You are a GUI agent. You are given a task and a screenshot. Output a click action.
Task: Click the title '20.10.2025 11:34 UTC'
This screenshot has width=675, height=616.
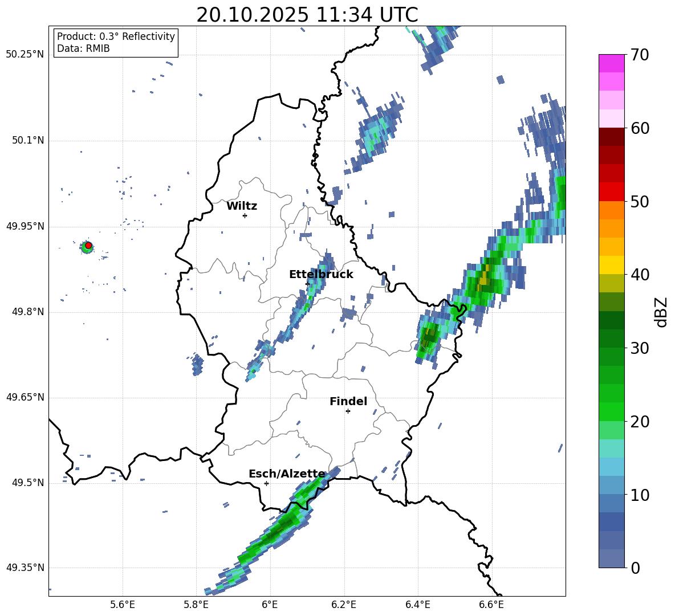pos(307,15)
